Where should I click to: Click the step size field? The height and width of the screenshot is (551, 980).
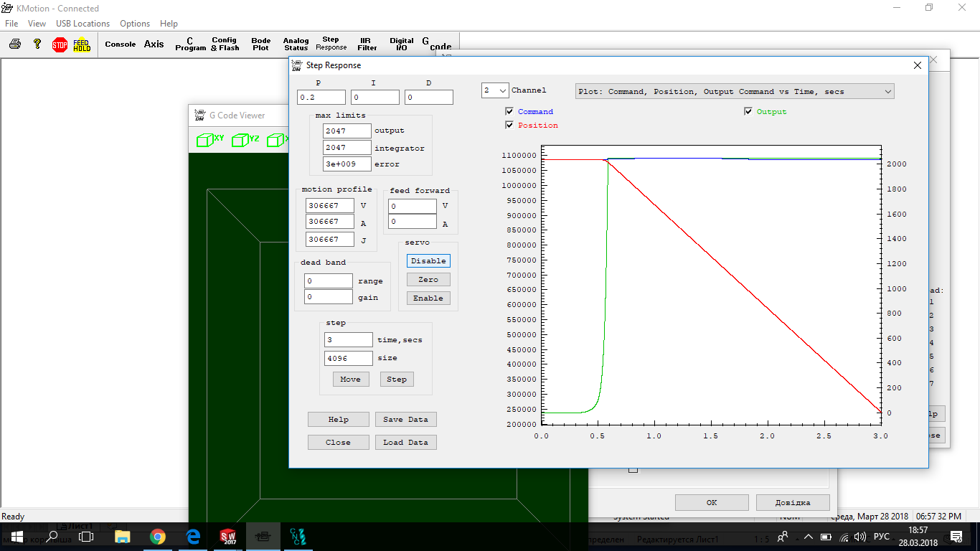pos(349,358)
